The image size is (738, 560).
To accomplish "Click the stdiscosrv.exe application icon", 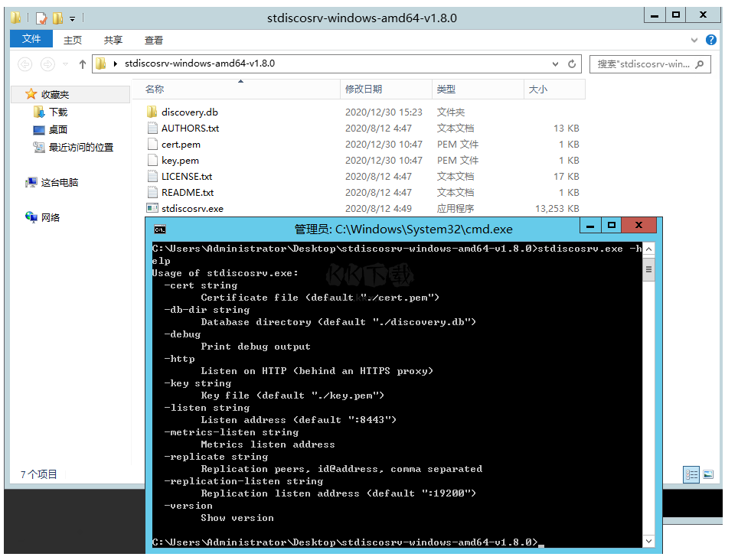I will 152,208.
